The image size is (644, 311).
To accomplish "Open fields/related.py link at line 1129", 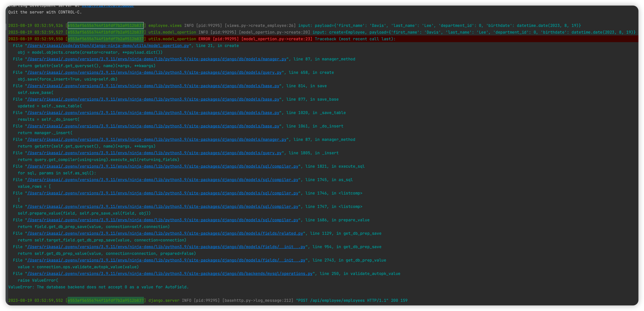I will (x=165, y=234).
